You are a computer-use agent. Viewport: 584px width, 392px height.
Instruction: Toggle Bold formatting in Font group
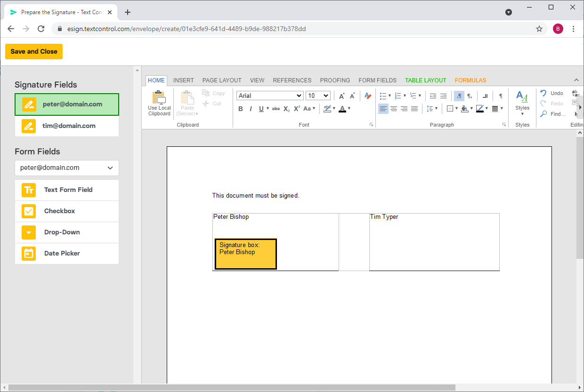241,109
